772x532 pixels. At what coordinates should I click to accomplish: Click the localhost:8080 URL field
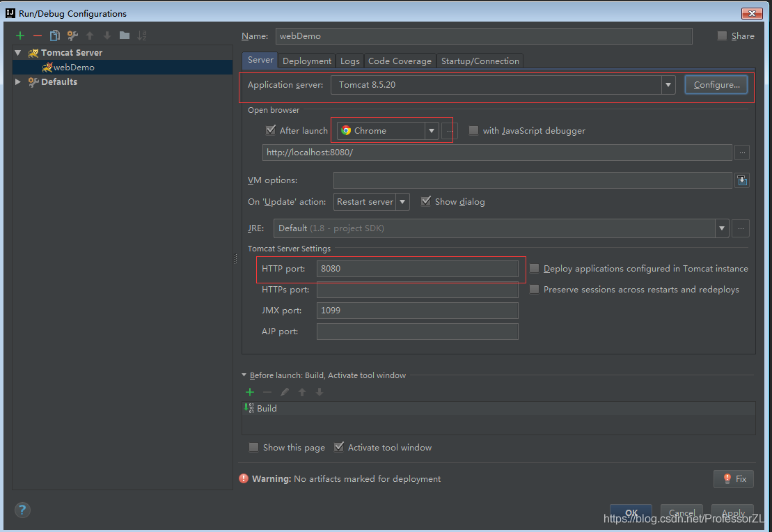pos(497,152)
